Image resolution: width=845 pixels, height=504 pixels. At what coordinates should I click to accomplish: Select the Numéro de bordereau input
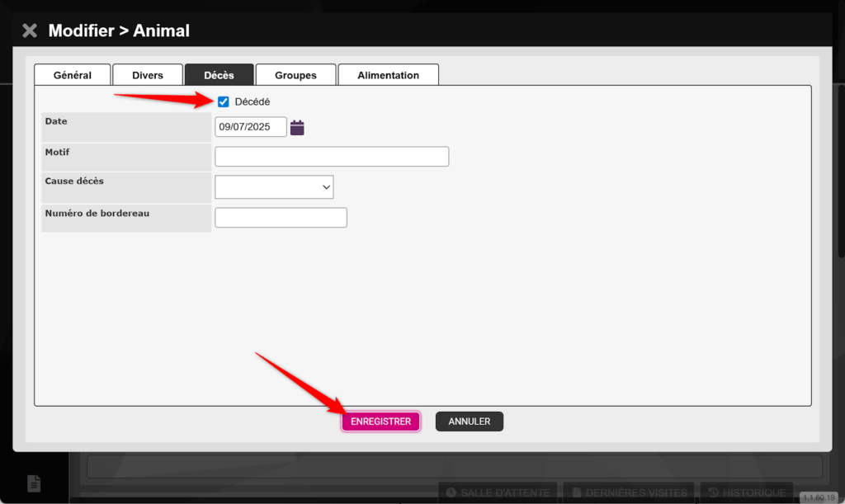point(281,218)
